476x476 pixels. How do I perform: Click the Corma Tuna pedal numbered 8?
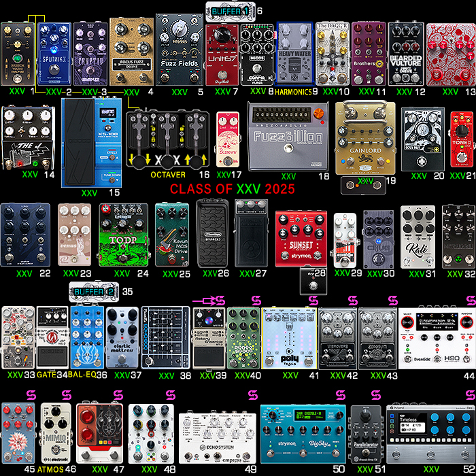click(257, 55)
